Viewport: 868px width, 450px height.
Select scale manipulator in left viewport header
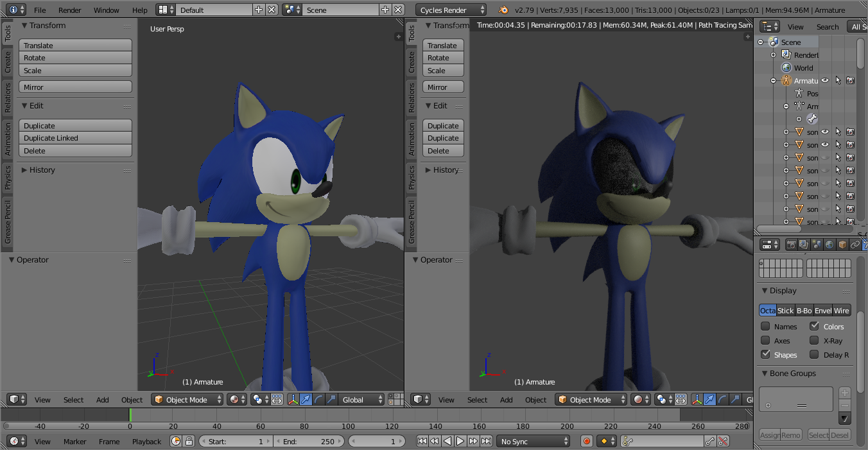pos(331,399)
